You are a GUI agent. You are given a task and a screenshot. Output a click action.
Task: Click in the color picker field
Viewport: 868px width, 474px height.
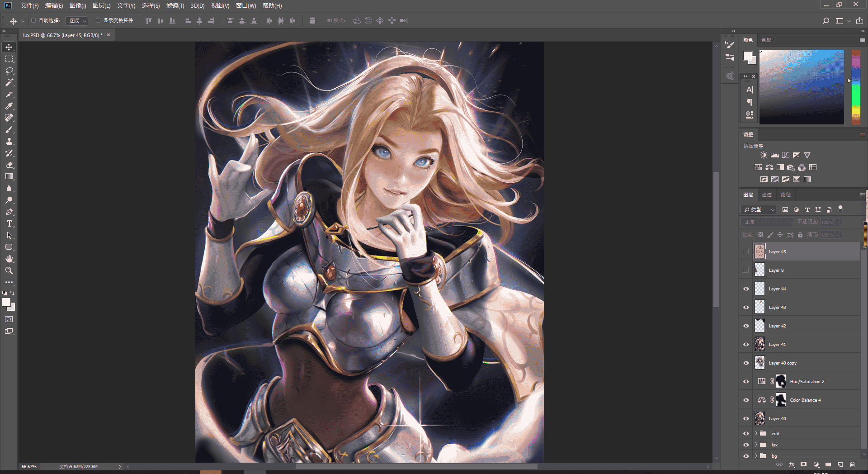point(802,87)
